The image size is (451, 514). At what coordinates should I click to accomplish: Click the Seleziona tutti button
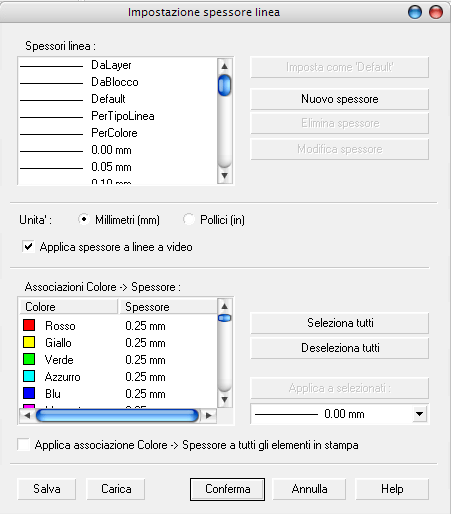340,323
